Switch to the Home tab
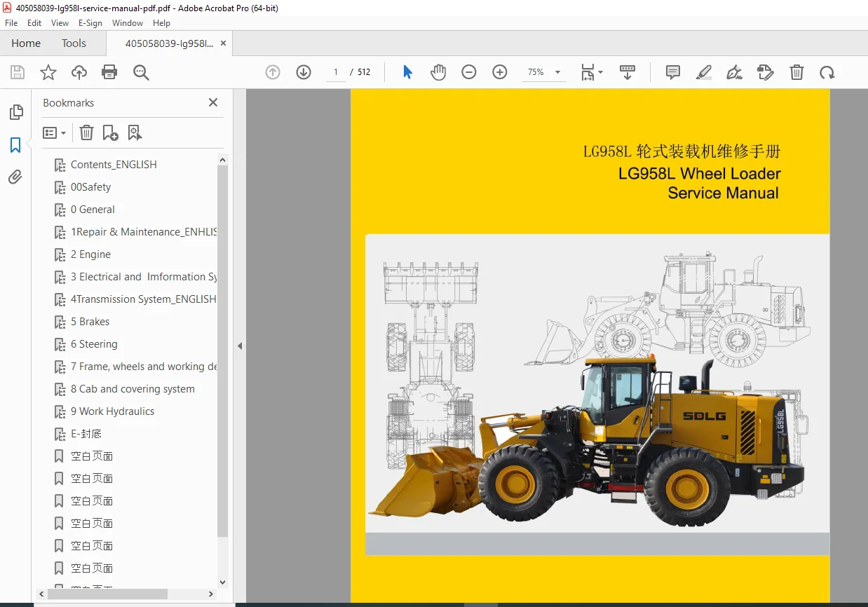 (26, 43)
